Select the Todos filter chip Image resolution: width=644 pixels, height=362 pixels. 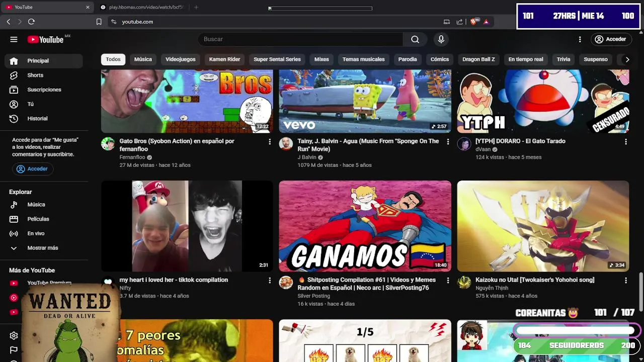[113, 59]
